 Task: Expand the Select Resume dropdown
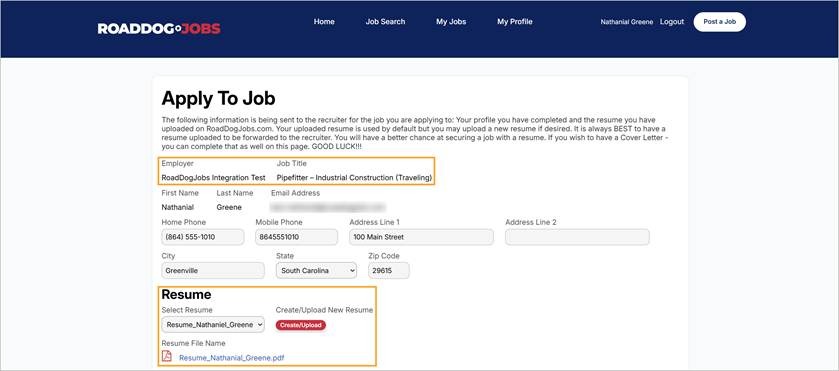click(213, 324)
